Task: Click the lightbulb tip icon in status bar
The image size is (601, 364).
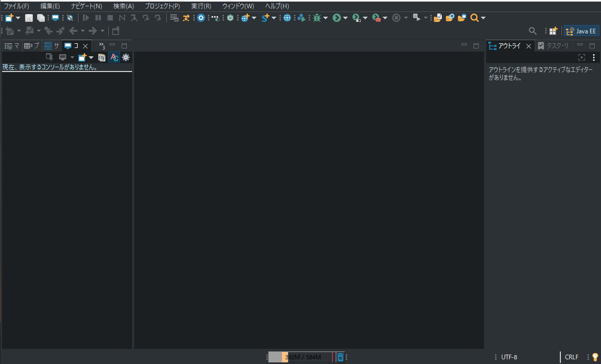Action: pyautogui.click(x=595, y=357)
